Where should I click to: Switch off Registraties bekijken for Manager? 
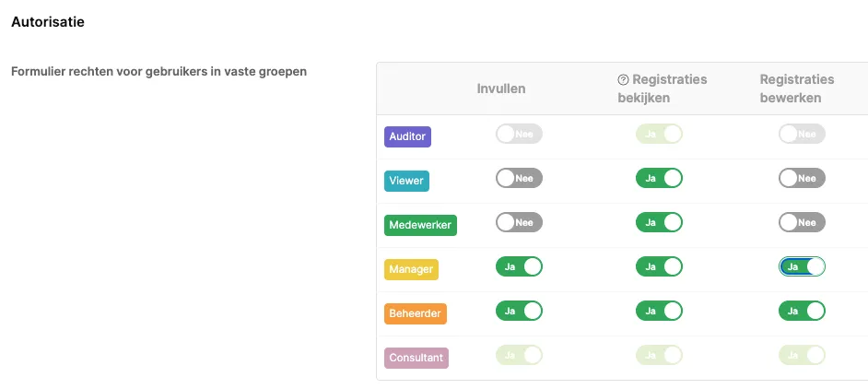pyautogui.click(x=659, y=266)
